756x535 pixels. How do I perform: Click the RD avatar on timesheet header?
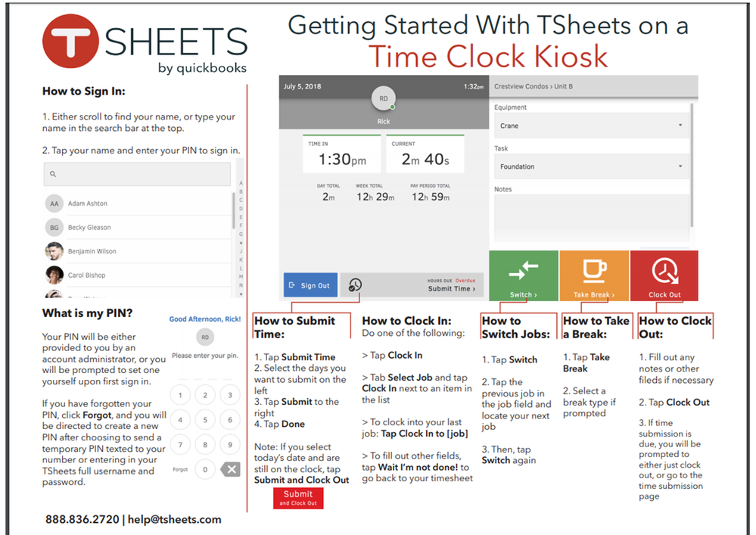click(x=384, y=98)
